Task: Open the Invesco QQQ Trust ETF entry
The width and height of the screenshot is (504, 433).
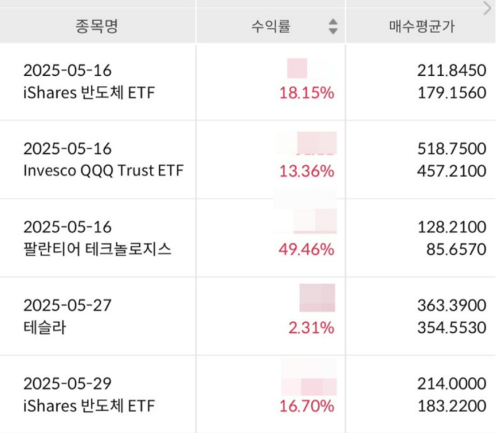Action: (x=104, y=171)
